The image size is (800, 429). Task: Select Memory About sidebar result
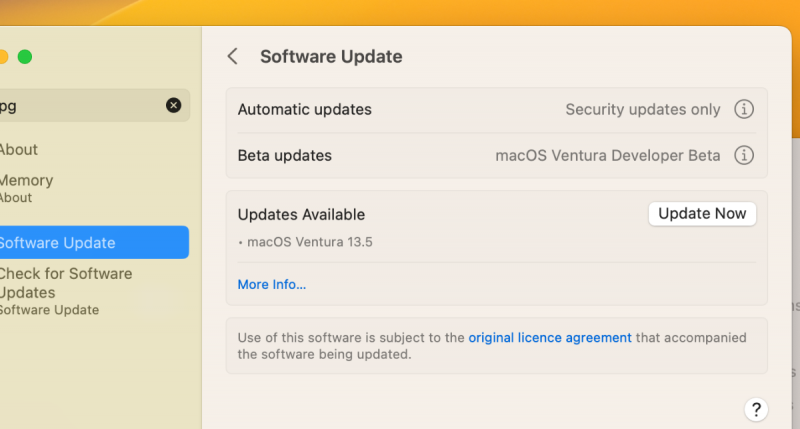26,187
